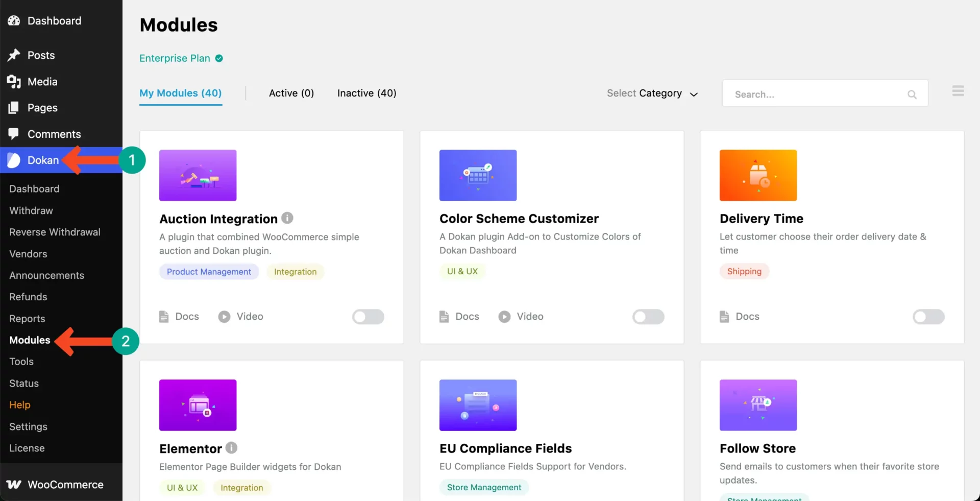Click the Store Management tag on EU Compliance Fields

click(484, 487)
